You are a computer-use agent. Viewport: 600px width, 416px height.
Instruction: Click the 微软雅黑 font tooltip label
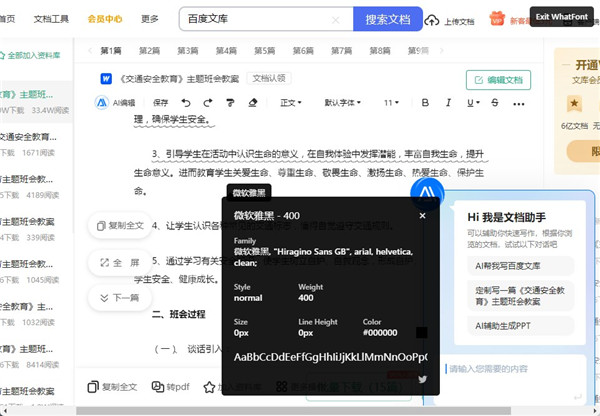[x=249, y=193]
